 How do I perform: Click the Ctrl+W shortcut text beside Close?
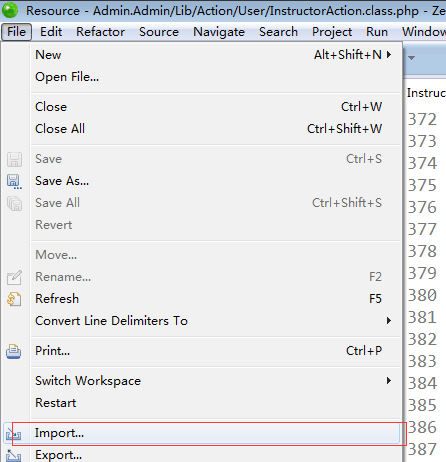(x=361, y=107)
